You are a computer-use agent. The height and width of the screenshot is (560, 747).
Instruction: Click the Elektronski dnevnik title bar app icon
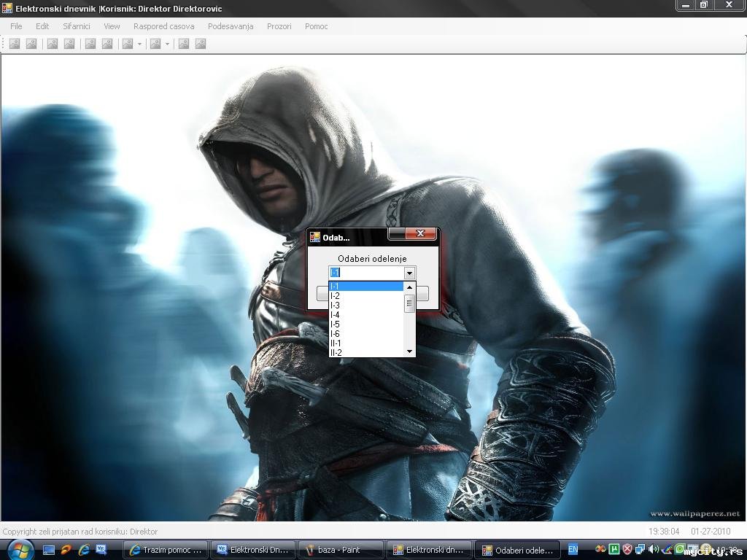7,8
